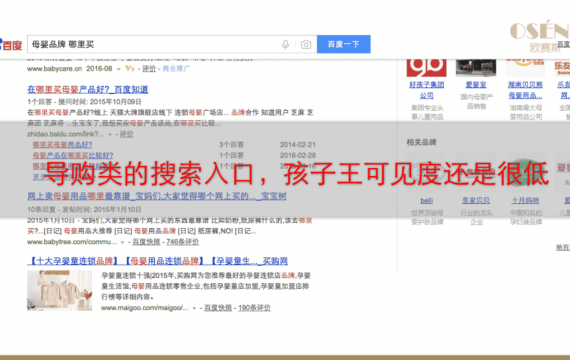Open the dropdown arrow beside www.babycare.cn
The width and height of the screenshot is (570, 360).
[118, 69]
